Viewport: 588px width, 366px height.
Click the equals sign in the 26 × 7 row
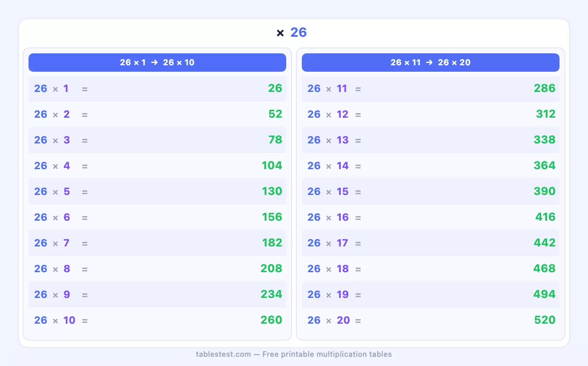click(85, 243)
